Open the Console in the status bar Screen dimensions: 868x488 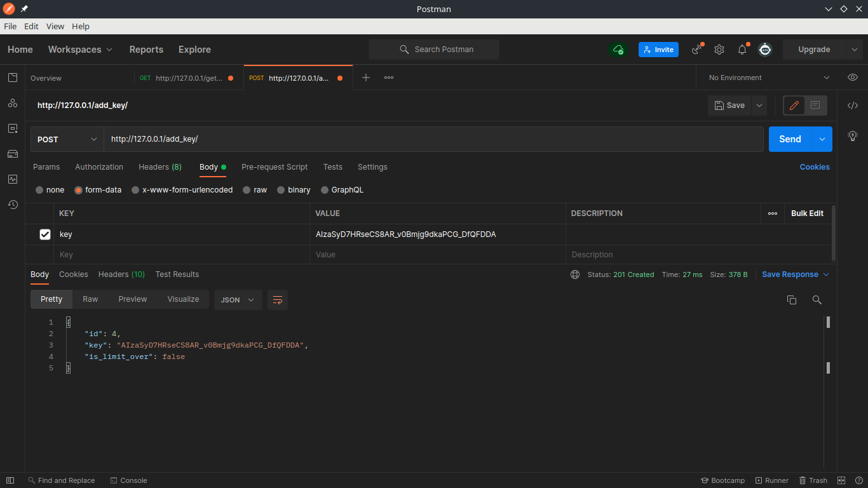[x=128, y=480]
